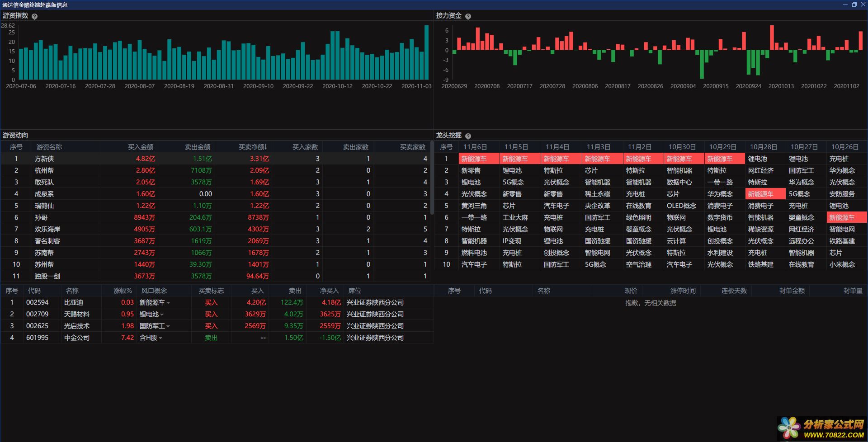Expand 国防军工 dropdown for 光启技术

pos(168,326)
